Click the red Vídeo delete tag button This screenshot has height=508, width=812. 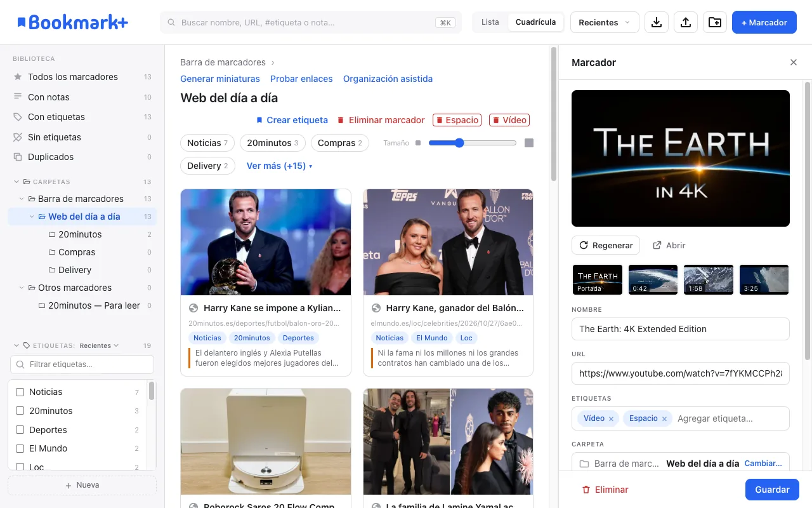pyautogui.click(x=509, y=120)
